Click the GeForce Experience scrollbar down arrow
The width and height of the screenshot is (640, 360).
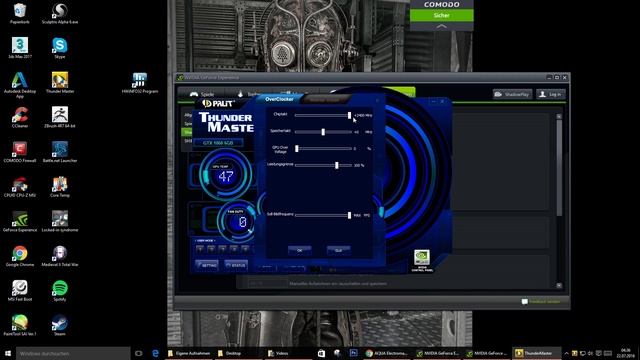559,285
